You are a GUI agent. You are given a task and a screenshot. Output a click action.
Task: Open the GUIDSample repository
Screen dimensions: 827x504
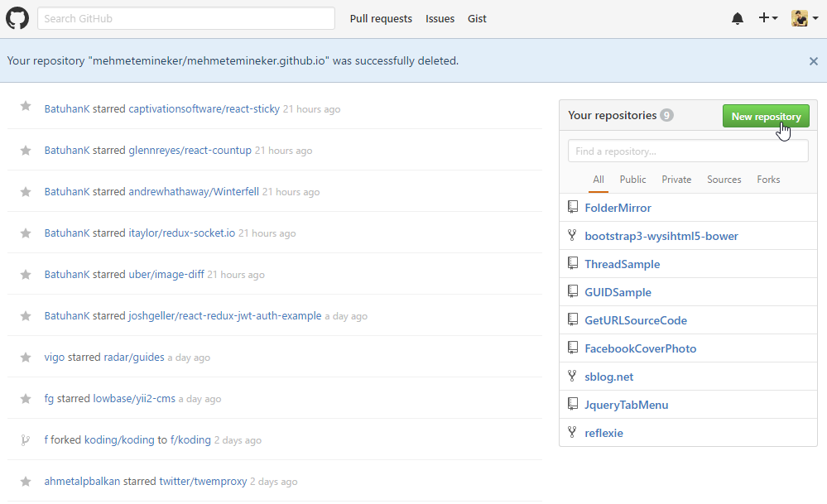(x=618, y=292)
